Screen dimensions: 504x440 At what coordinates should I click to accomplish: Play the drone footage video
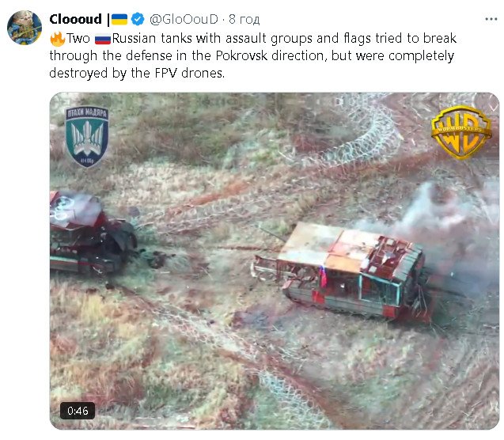275,261
